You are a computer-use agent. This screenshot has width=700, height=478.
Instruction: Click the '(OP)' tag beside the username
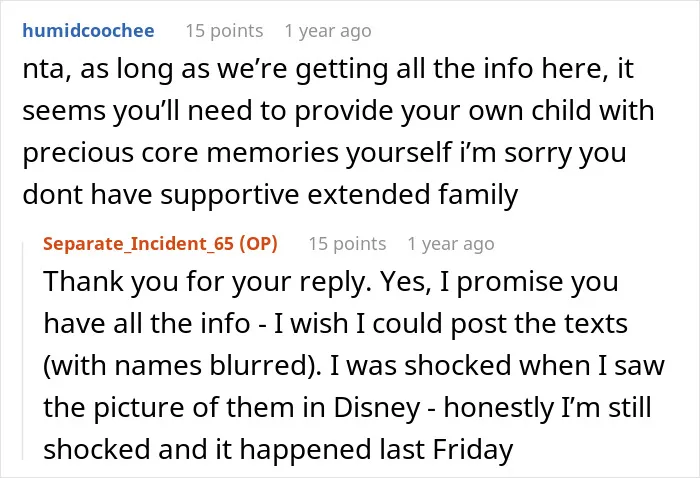(258, 244)
